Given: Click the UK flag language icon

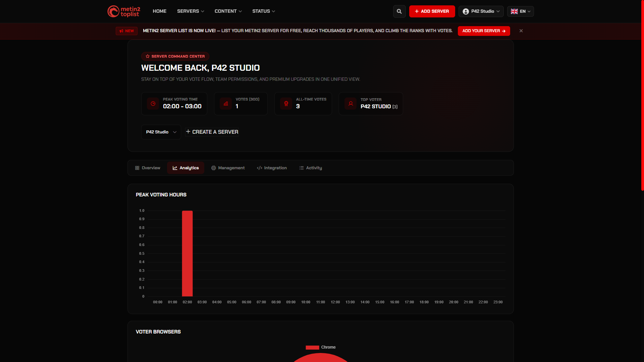Looking at the screenshot, I should tap(514, 11).
